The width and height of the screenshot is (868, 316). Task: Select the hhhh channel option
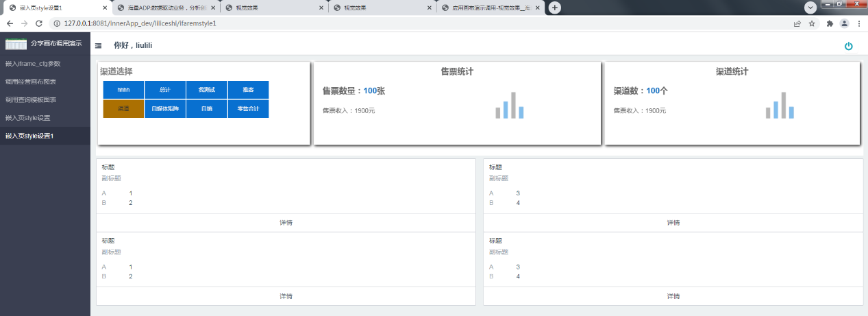[123, 90]
